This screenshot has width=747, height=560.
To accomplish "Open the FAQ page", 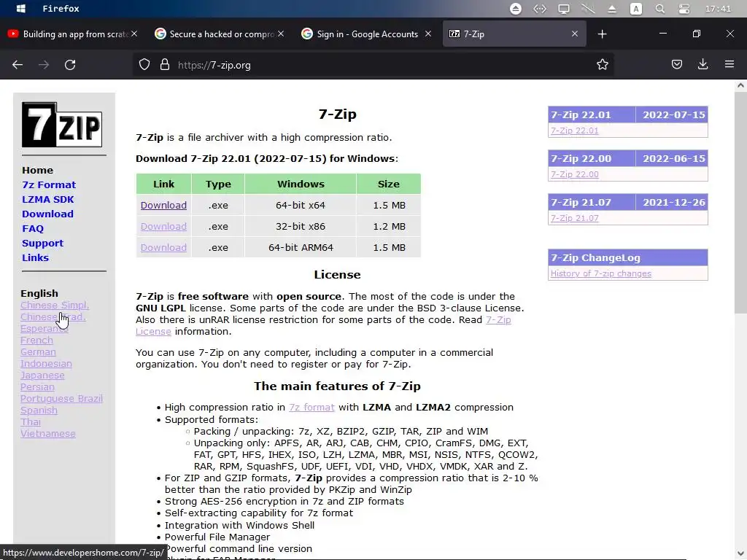I will (x=33, y=228).
